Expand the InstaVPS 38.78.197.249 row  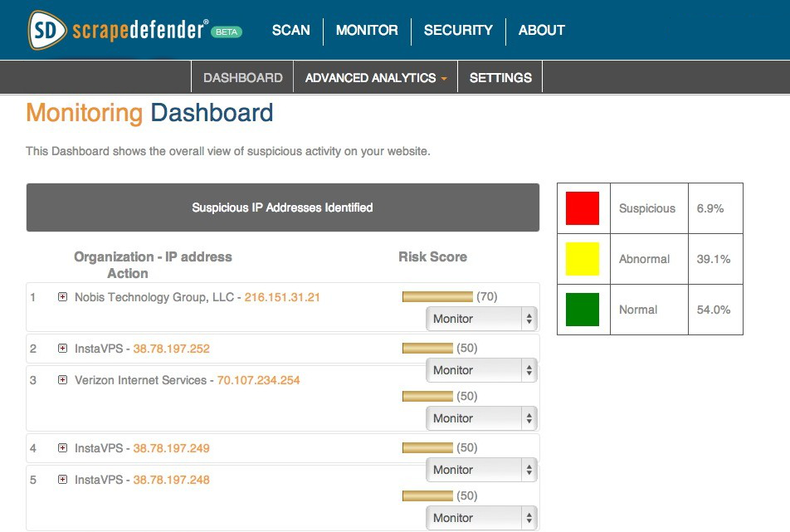pos(62,448)
